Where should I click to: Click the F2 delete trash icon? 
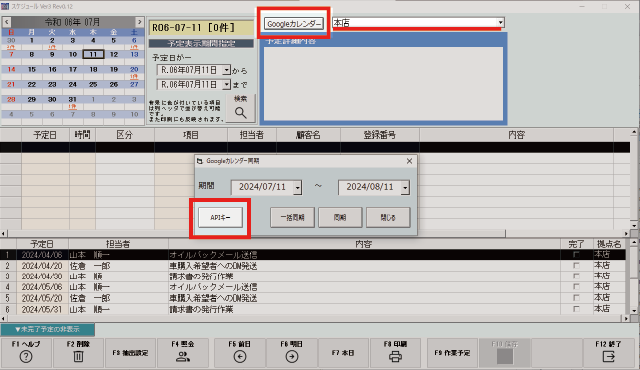point(78,357)
